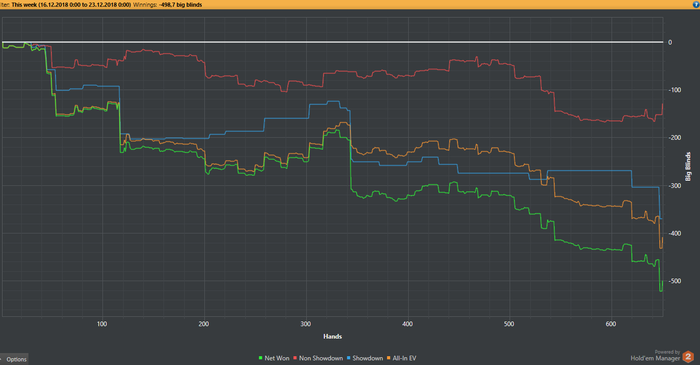Click the -300 label on Big Blinds axis

click(675, 186)
